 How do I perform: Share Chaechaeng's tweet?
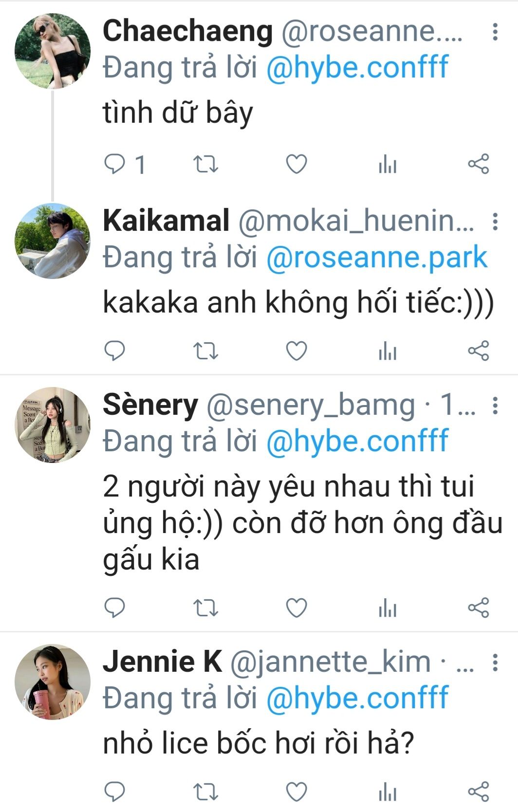(x=478, y=164)
